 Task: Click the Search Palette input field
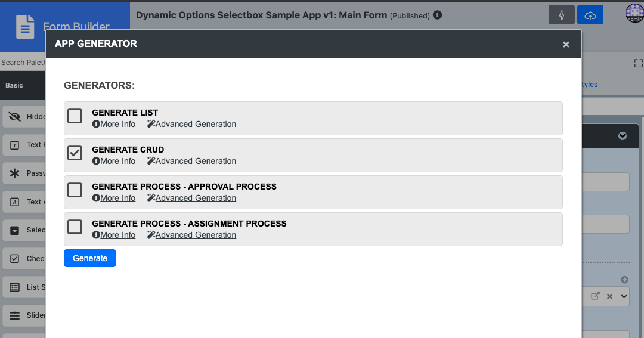pyautogui.click(x=23, y=62)
